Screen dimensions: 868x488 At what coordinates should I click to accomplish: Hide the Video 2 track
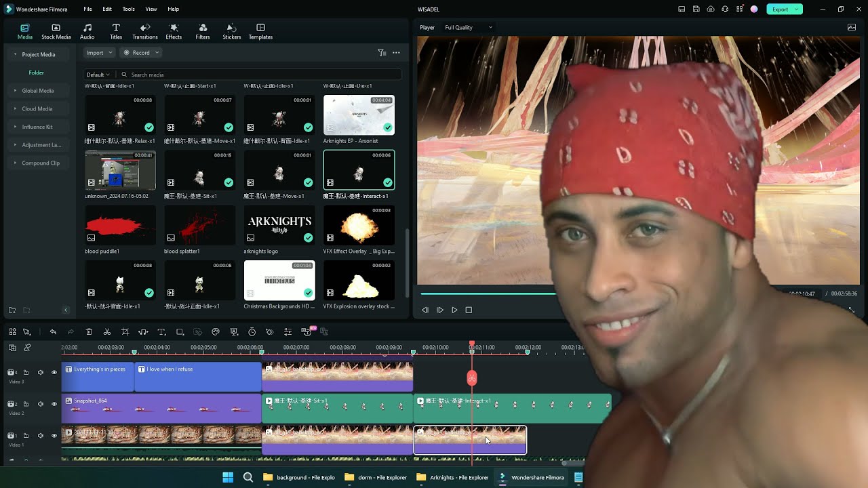tap(54, 404)
